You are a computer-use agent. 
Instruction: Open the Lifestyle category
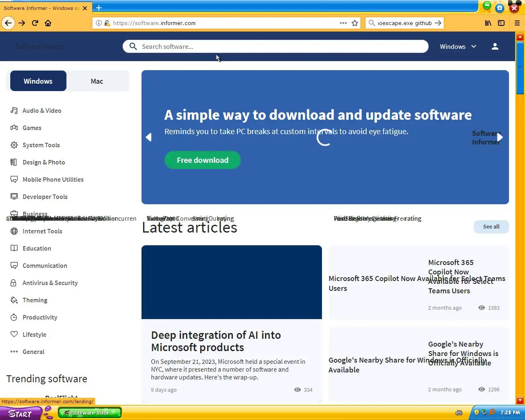29,335
